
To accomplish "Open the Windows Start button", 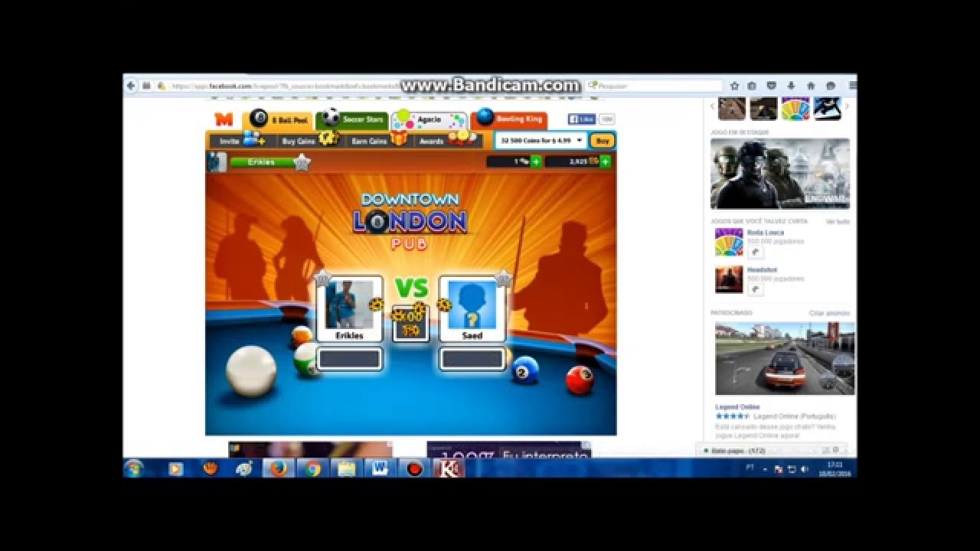I will (134, 468).
